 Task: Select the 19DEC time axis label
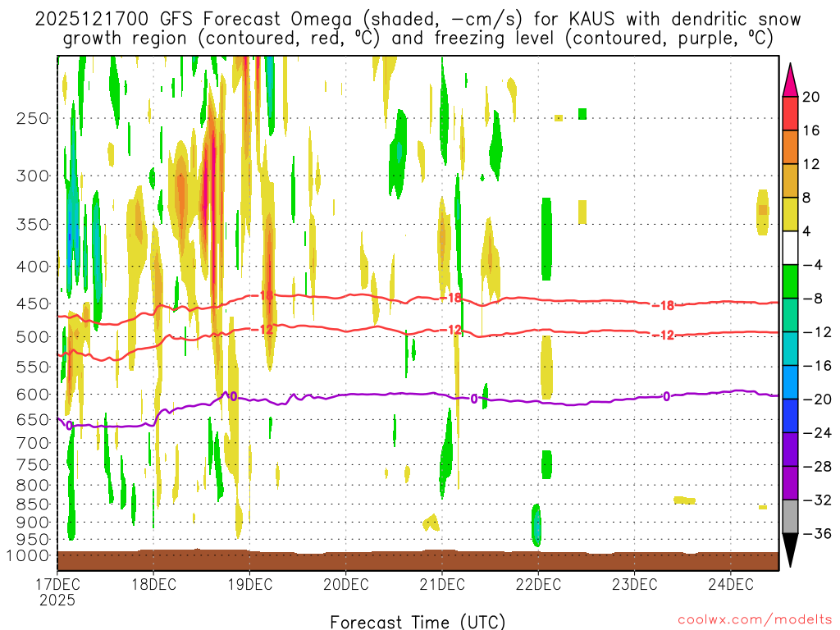pos(249,584)
